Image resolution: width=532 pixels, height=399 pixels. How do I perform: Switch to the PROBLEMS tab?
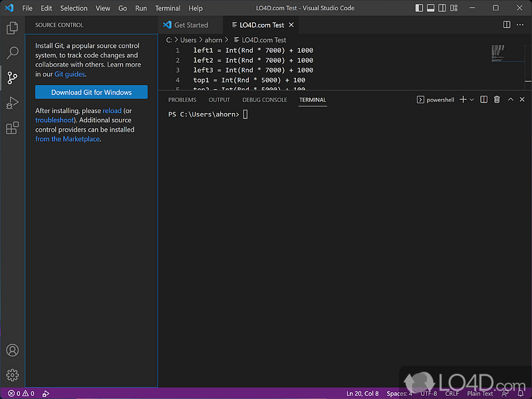[x=183, y=99]
